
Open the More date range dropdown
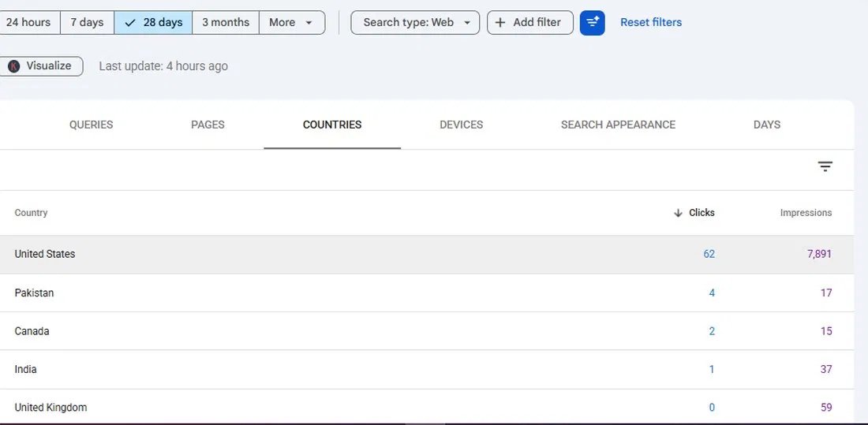(292, 22)
